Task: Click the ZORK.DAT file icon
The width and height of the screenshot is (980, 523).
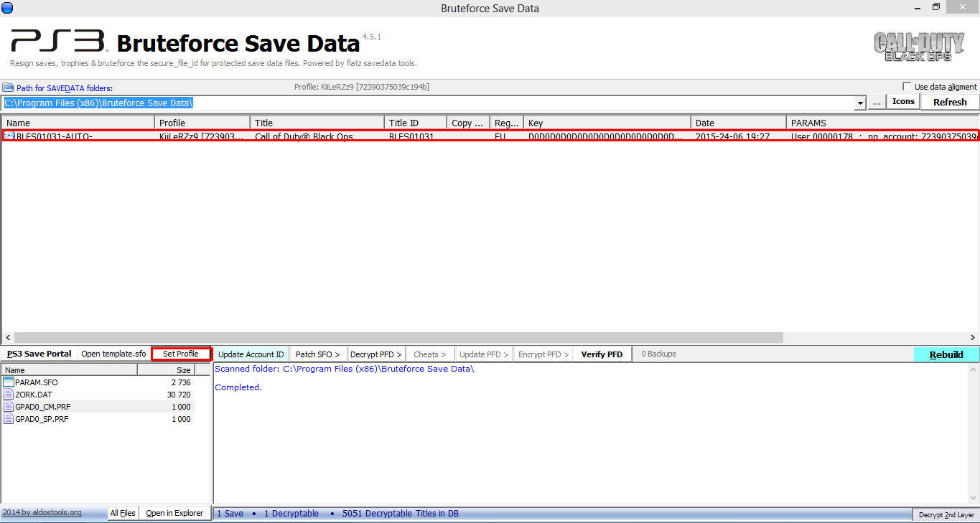Action: (x=9, y=395)
